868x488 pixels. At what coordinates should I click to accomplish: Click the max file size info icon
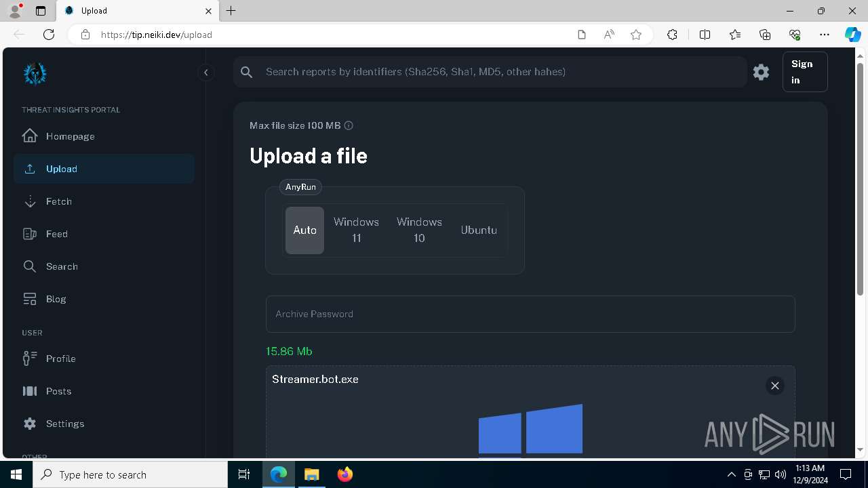(349, 125)
